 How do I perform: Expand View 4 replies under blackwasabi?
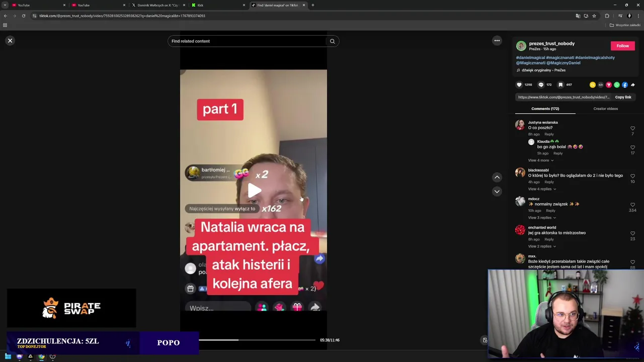point(542,189)
